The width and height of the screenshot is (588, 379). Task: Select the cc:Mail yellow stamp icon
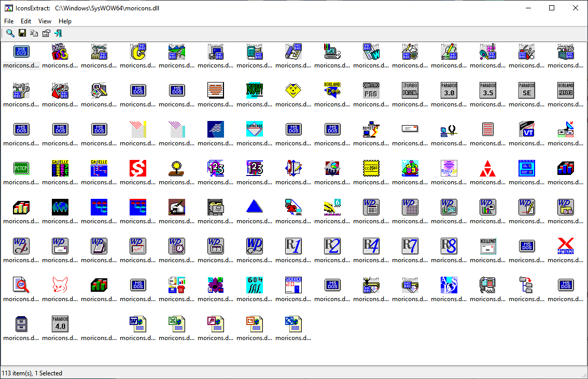(371, 168)
